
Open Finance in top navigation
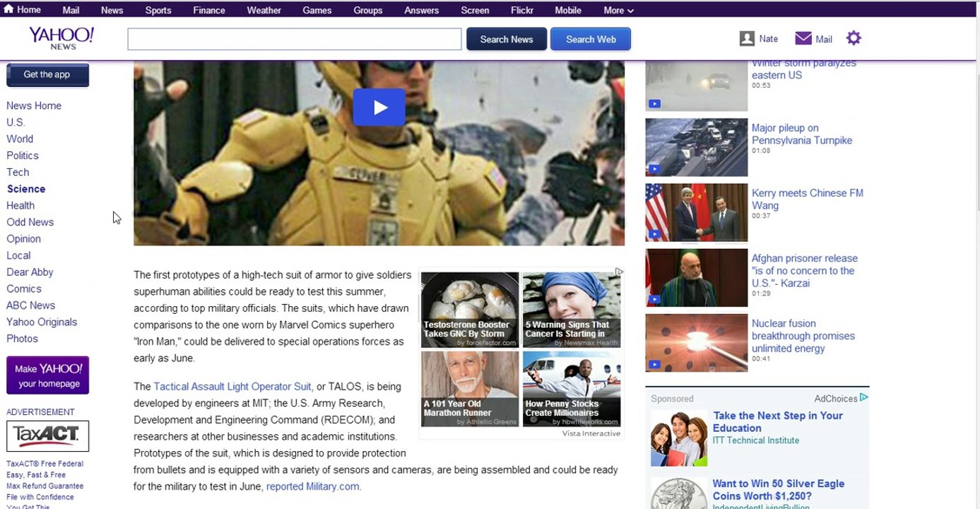click(209, 11)
